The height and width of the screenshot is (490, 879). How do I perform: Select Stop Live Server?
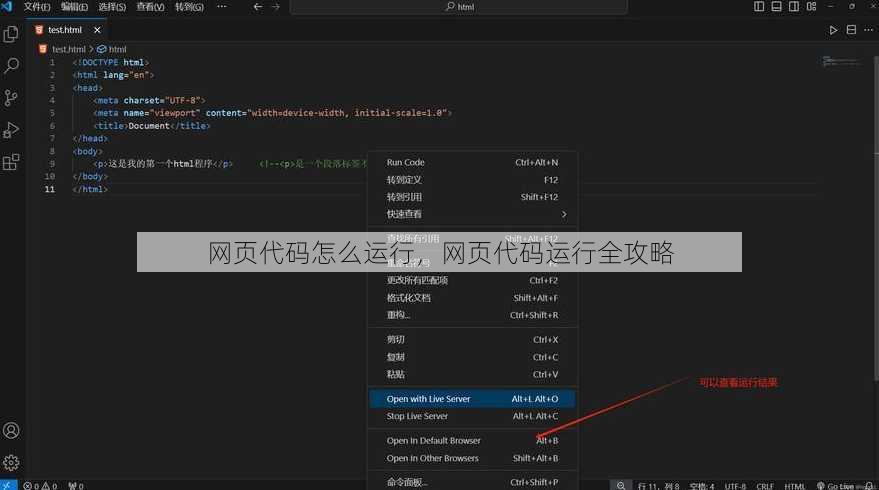[x=472, y=416]
